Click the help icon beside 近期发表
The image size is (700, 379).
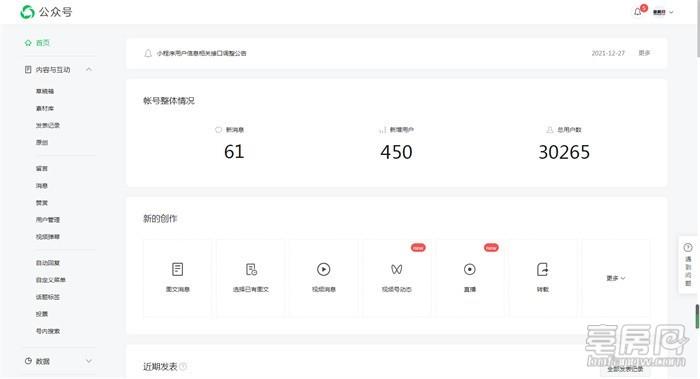pos(183,367)
